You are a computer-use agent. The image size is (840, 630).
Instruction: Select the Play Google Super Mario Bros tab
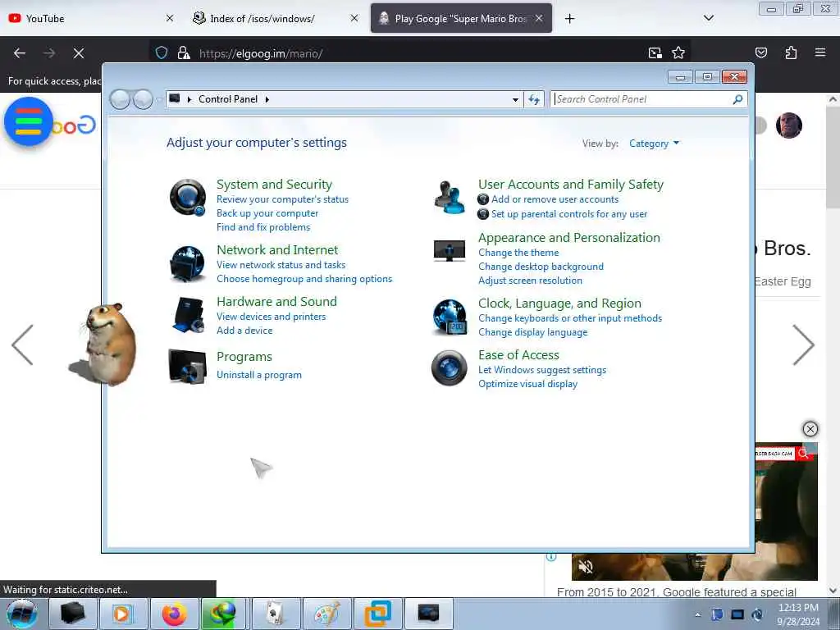pyautogui.click(x=461, y=18)
